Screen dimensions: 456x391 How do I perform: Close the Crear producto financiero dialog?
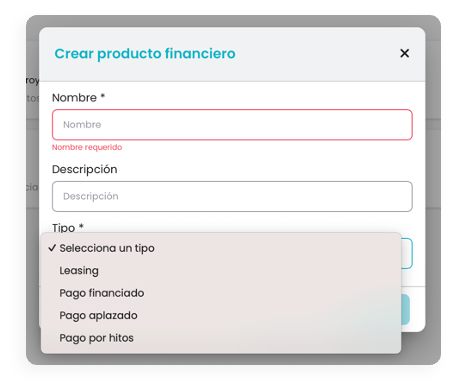coord(404,53)
